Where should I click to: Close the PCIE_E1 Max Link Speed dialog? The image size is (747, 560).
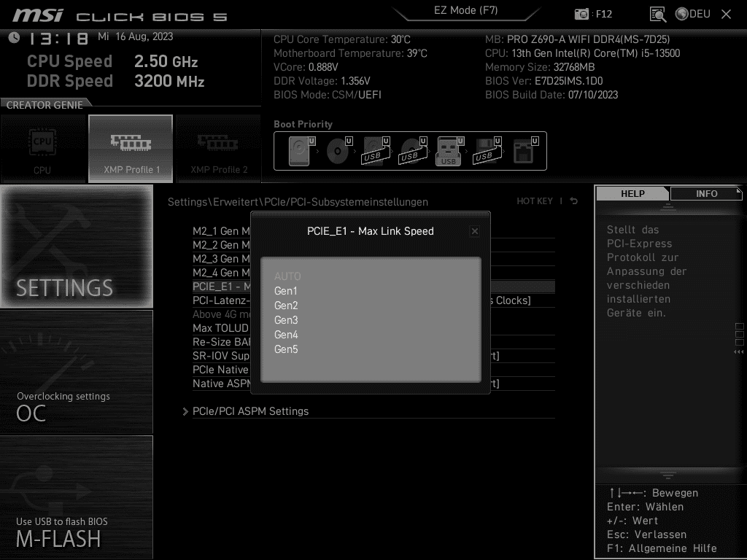(474, 231)
